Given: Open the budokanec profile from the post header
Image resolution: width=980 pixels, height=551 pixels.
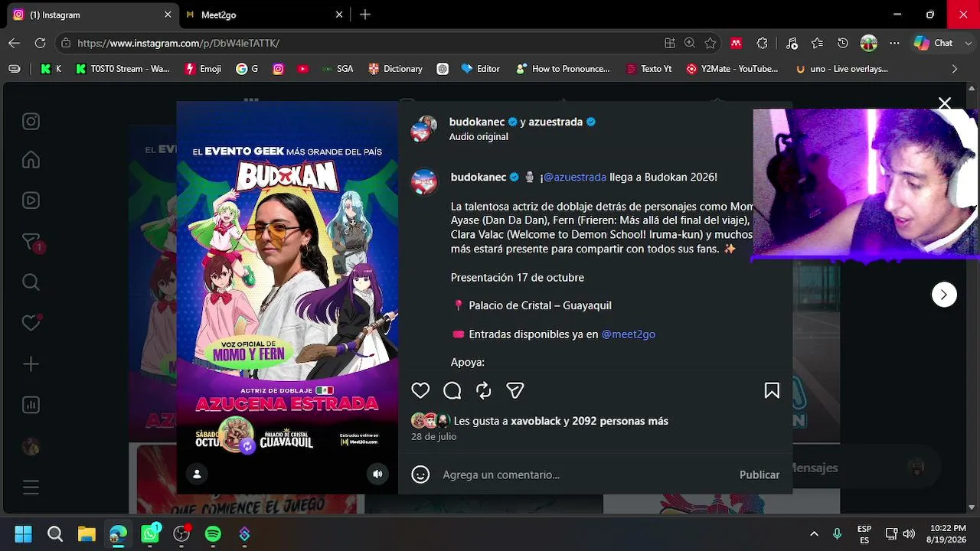Looking at the screenshot, I should pos(477,122).
